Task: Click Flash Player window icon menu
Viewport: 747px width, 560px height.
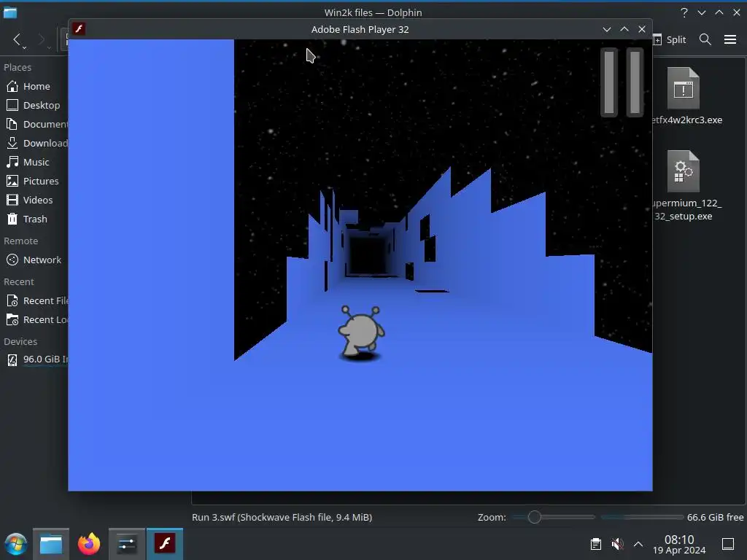Action: 79,29
